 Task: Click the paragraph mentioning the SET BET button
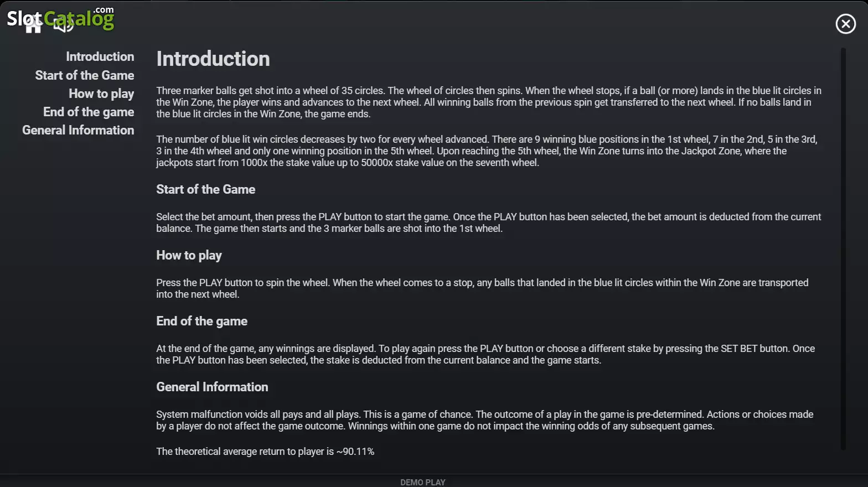pyautogui.click(x=485, y=354)
